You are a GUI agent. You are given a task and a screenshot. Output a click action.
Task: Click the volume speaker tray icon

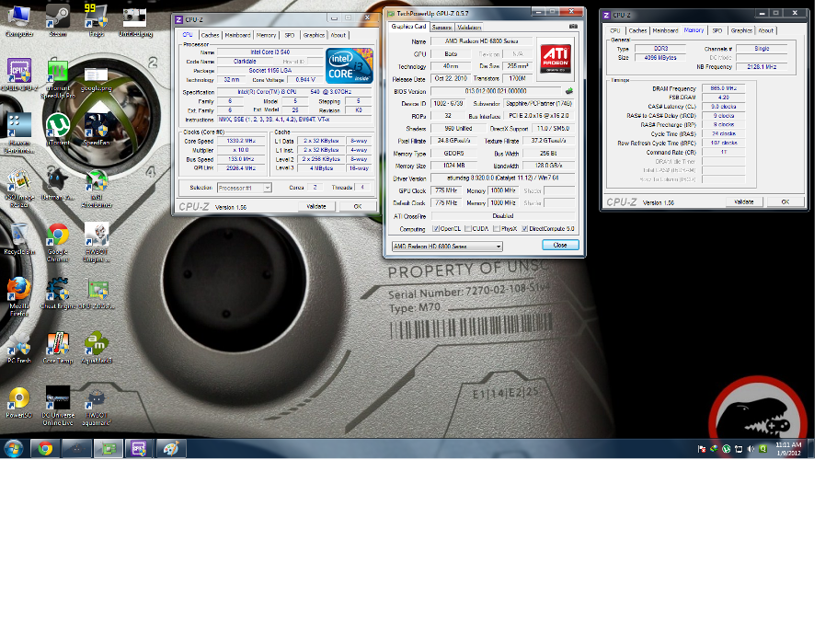(751, 449)
